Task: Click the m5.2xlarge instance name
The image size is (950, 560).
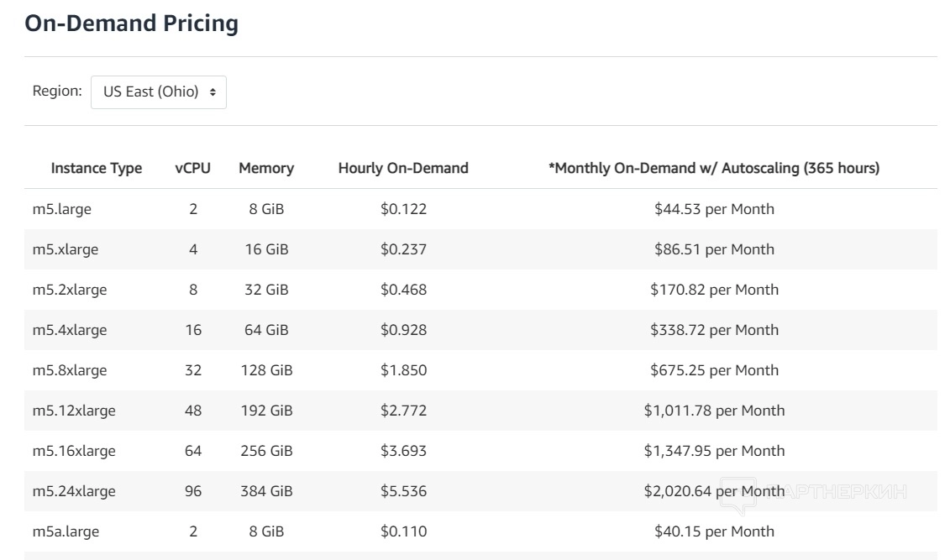Action: pyautogui.click(x=70, y=290)
